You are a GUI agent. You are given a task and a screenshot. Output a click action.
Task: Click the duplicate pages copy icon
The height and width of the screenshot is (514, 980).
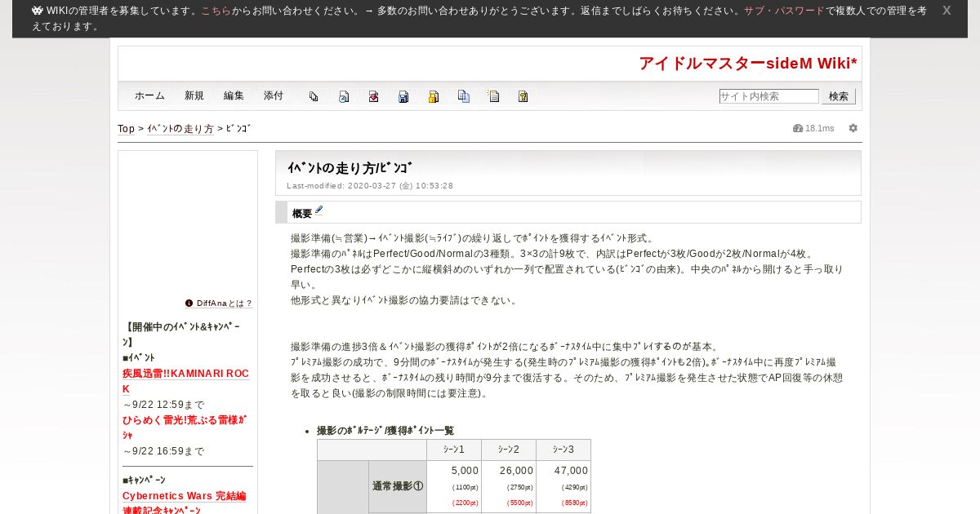point(463,96)
